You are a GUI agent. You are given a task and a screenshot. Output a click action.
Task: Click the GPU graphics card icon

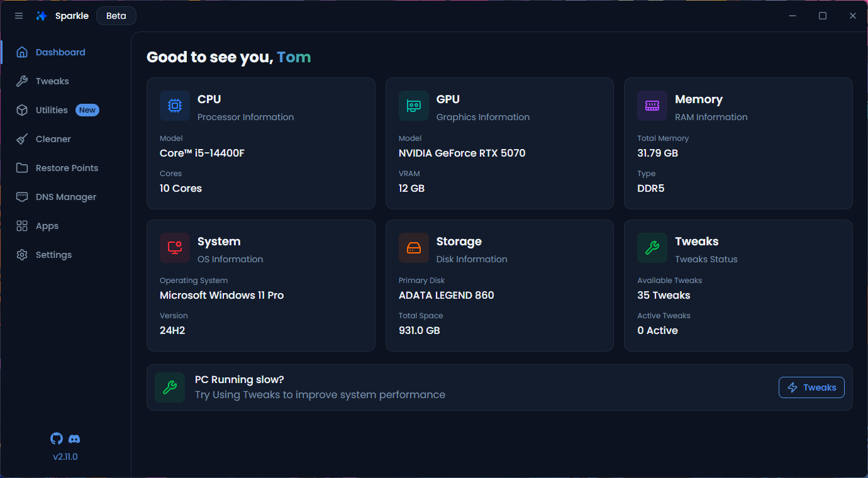coord(413,106)
